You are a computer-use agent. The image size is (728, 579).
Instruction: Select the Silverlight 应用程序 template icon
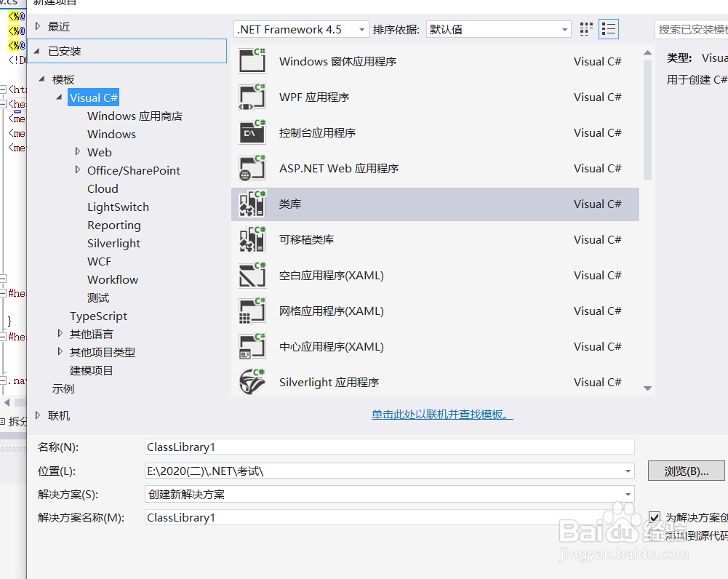coord(252,382)
